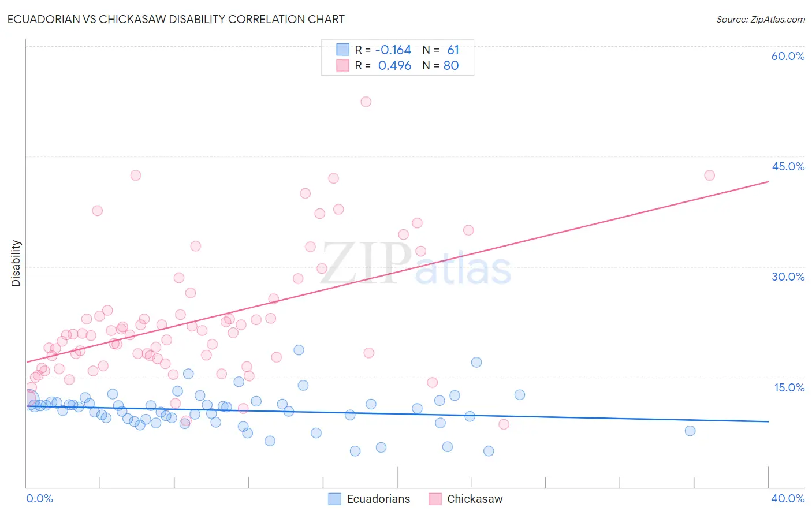
Task: Click the far-right blue point near 8%
Action: tap(690, 431)
